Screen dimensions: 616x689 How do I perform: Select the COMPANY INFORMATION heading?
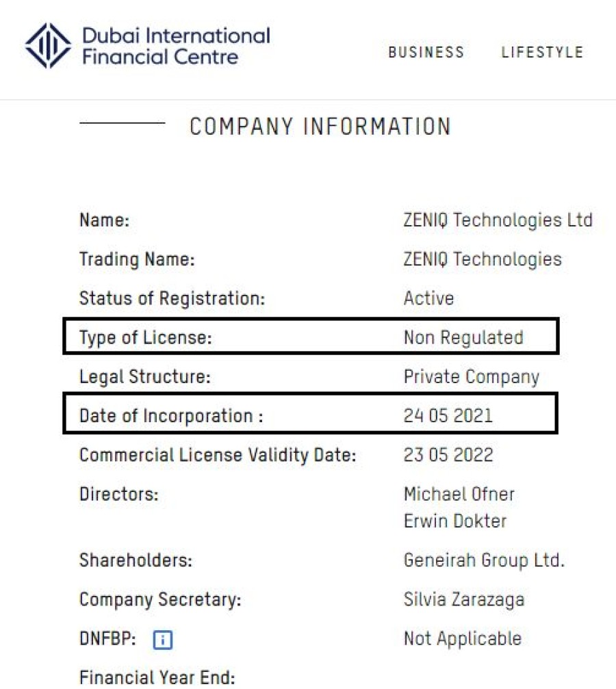(320, 127)
